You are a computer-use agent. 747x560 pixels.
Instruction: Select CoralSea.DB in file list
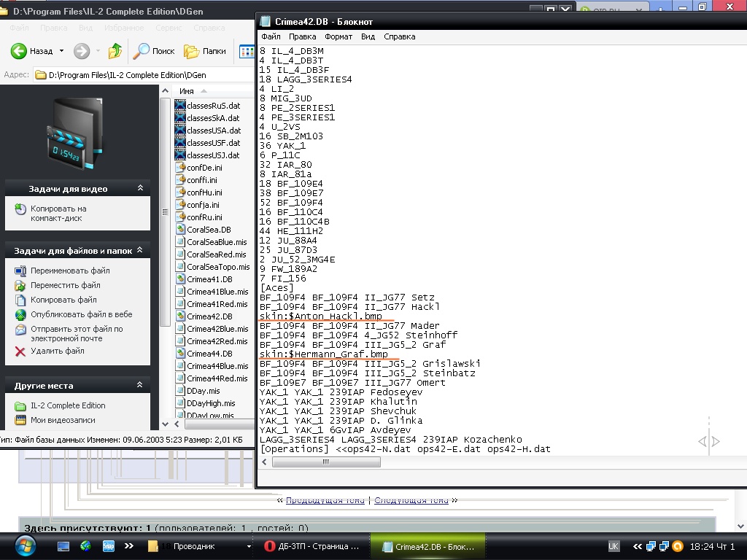coord(208,230)
